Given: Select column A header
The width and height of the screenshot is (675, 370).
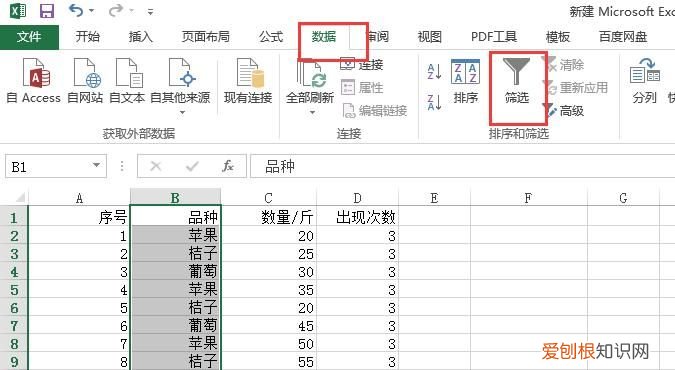Looking at the screenshot, I should point(79,198).
